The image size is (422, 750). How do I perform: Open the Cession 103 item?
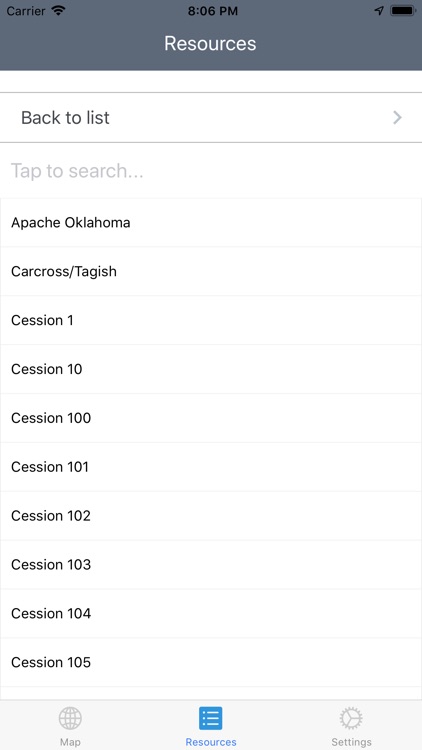[x=211, y=564]
